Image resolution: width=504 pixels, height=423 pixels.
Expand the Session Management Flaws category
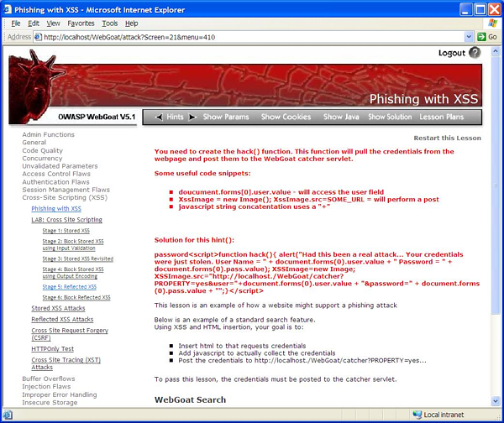coord(66,190)
